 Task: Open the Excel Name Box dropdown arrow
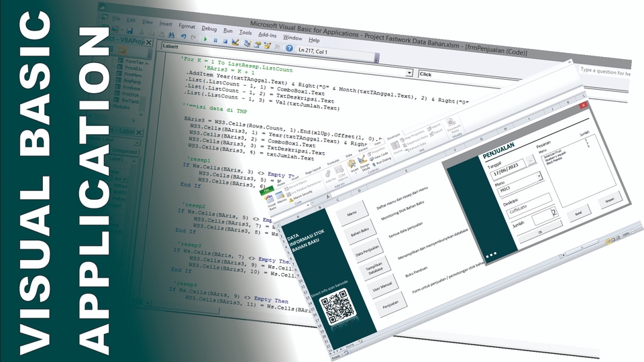[x=308, y=204]
